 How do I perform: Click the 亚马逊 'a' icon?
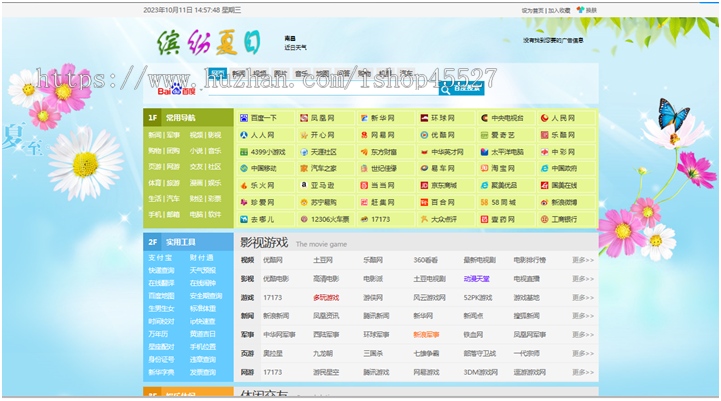(x=304, y=185)
